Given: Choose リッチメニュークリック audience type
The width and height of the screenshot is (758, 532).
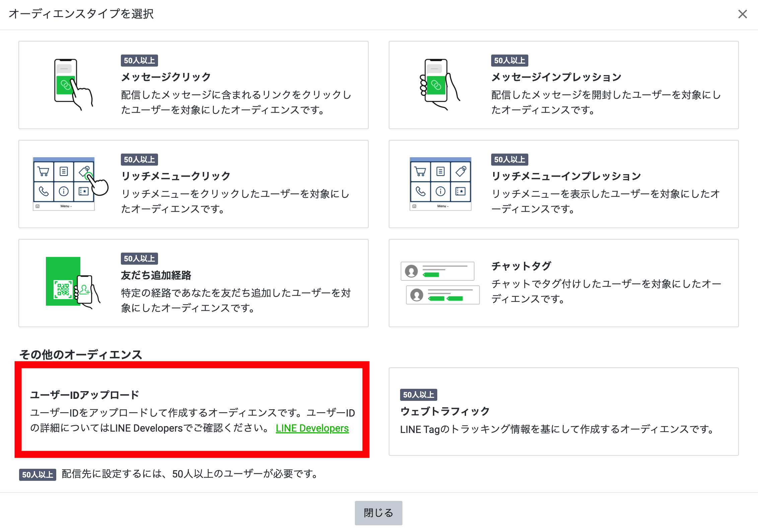Looking at the screenshot, I should tap(175, 176).
